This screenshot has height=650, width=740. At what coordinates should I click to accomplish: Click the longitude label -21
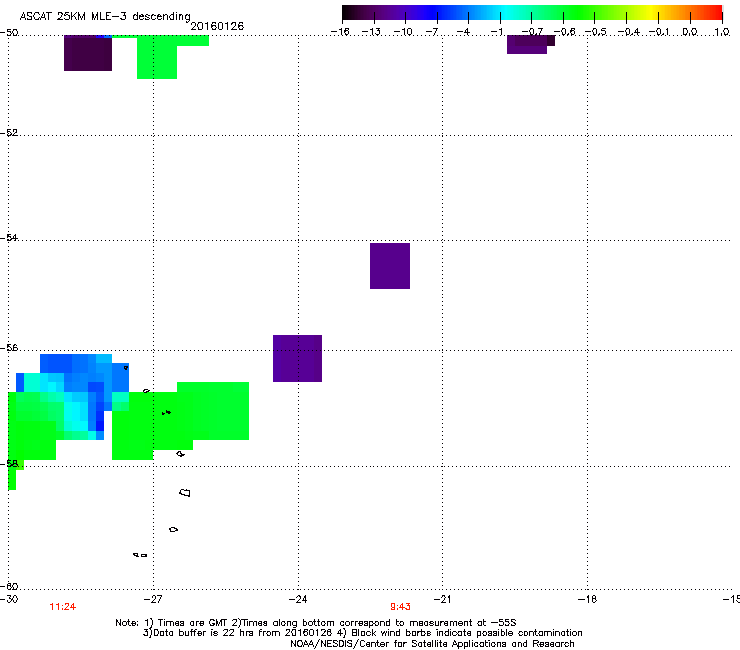442,599
